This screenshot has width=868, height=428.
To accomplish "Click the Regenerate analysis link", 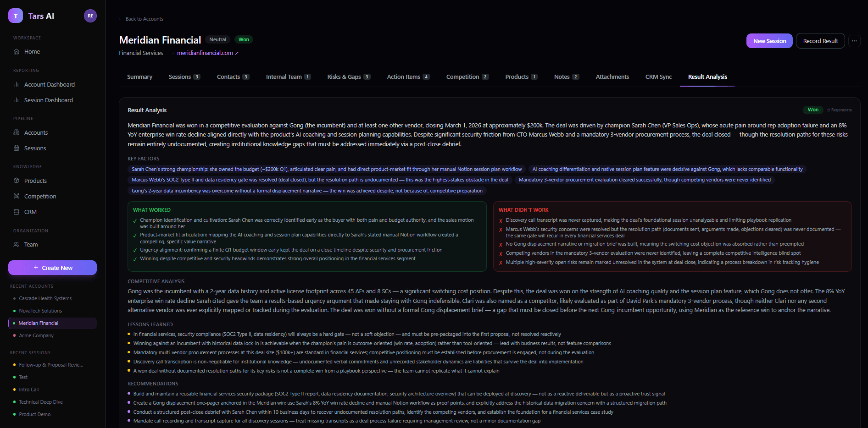I will [839, 110].
